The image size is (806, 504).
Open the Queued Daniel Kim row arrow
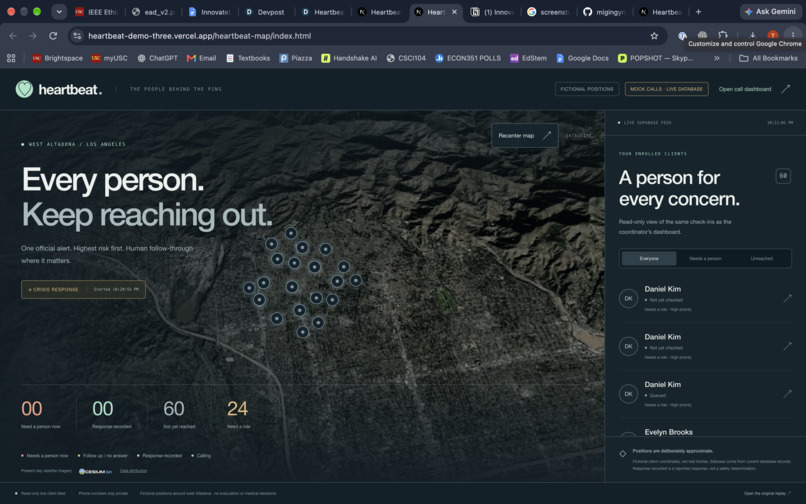[x=787, y=394]
